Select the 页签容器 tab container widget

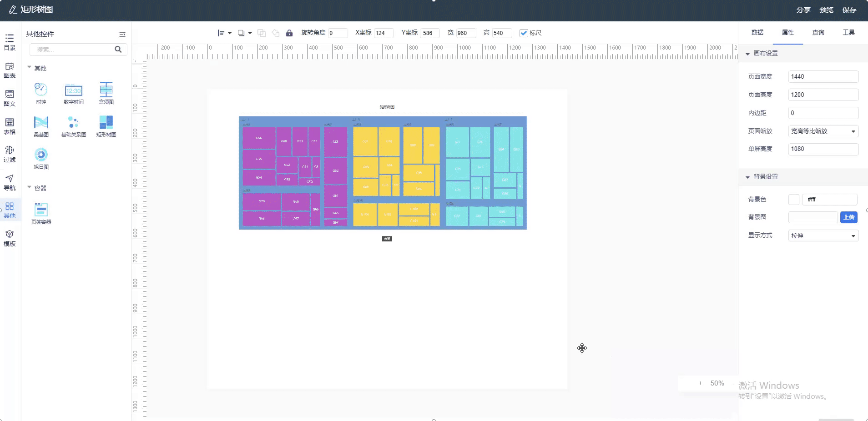coord(41,213)
